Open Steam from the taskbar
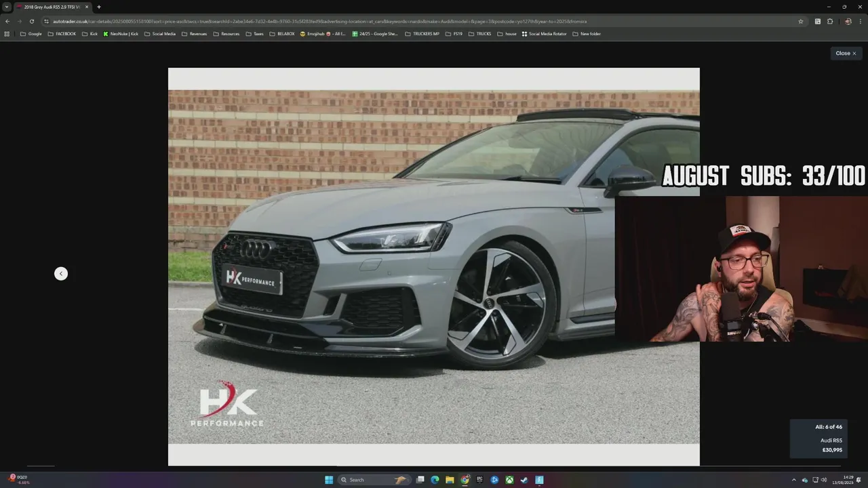The height and width of the screenshot is (488, 868). point(524,480)
